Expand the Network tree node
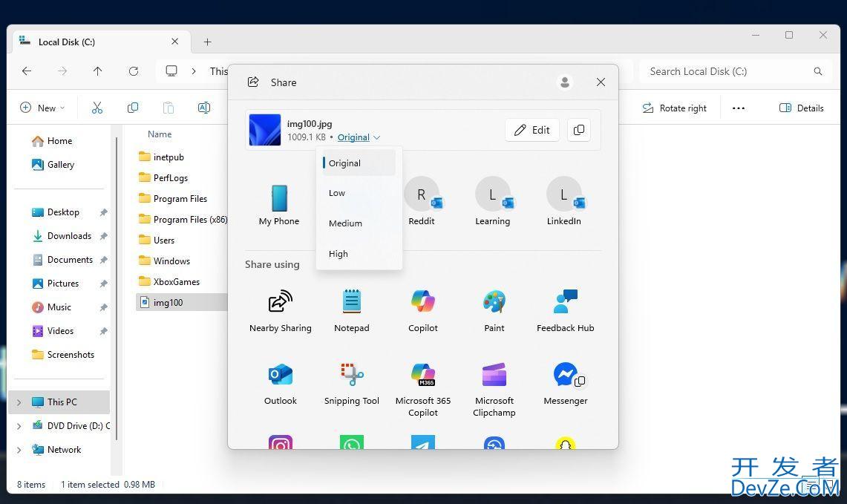 [x=19, y=450]
